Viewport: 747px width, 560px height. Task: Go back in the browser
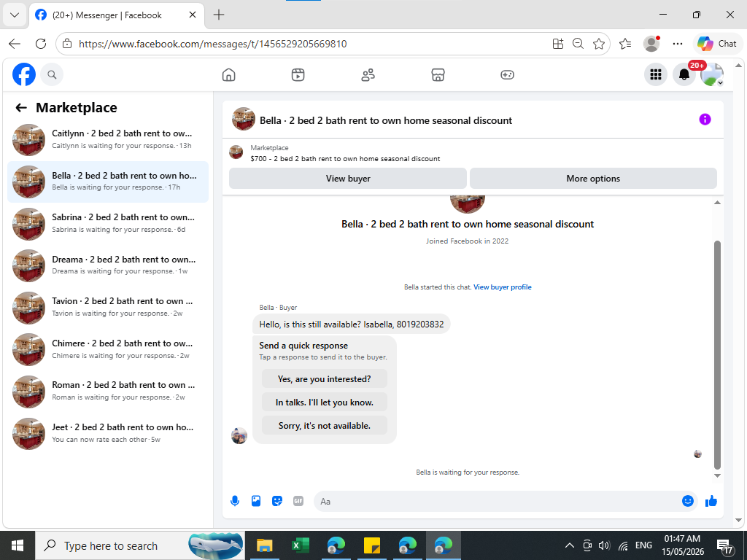(x=15, y=44)
